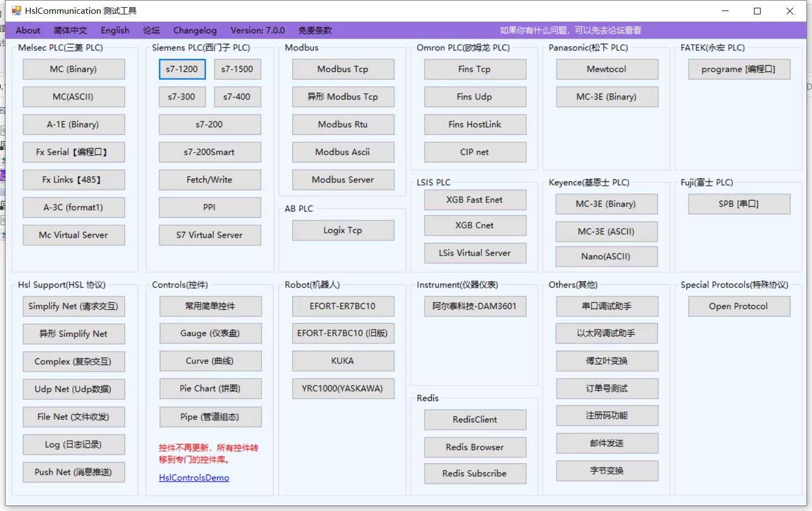This screenshot has width=812, height=511.
Task: Open the YRC1000(YASKAWA) robot test
Action: tap(343, 388)
